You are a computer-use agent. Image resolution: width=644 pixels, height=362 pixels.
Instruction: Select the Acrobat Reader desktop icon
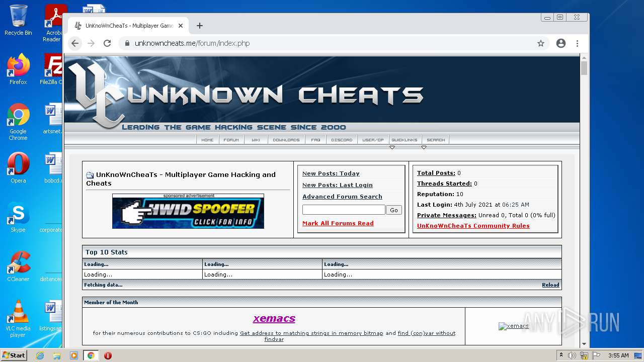tap(53, 23)
